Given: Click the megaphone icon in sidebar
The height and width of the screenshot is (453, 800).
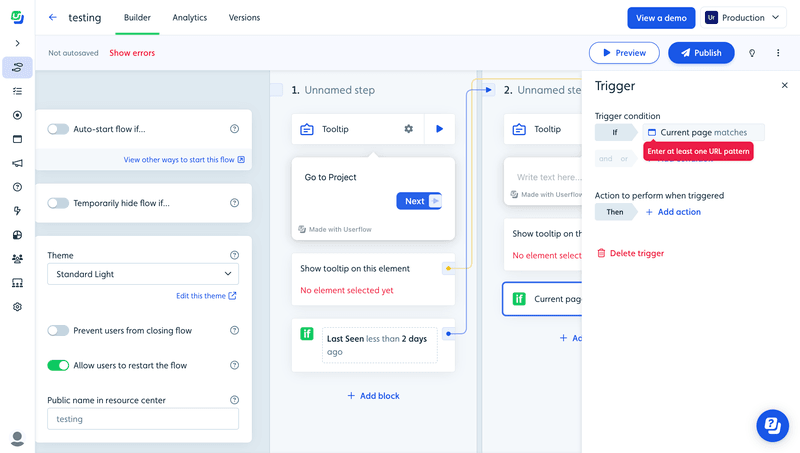Looking at the screenshot, I should [x=17, y=163].
